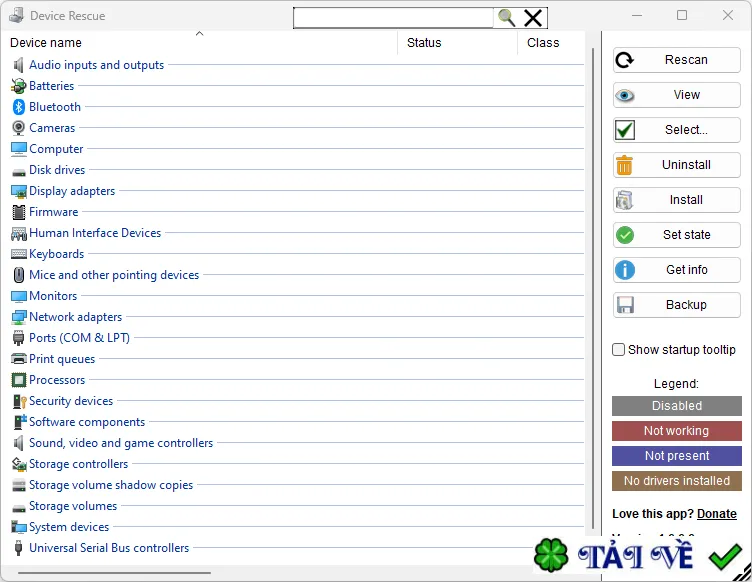Open the Donate link
752x582 pixels.
tap(717, 513)
